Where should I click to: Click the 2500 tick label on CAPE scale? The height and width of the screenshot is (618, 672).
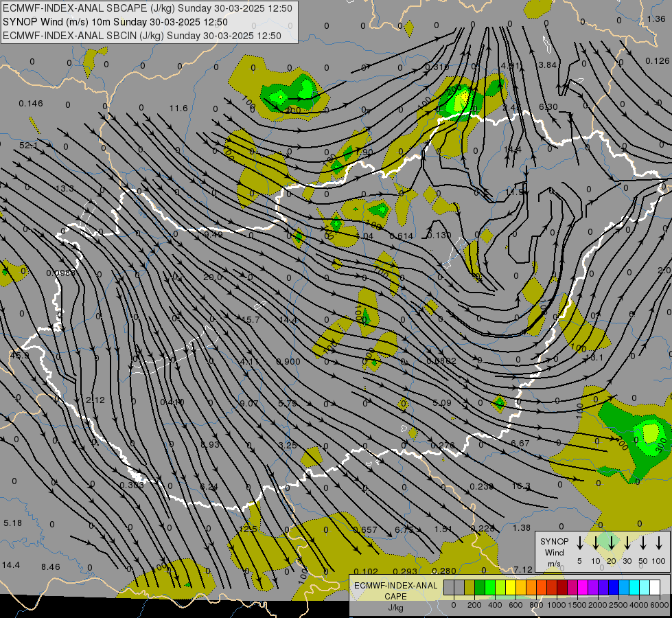tap(618, 605)
